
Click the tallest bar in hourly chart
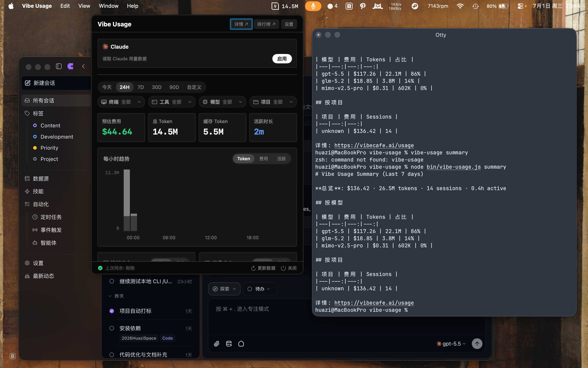(x=127, y=200)
